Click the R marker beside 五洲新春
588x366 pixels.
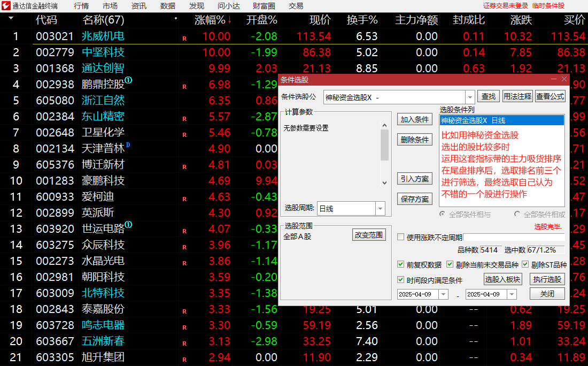[184, 344]
